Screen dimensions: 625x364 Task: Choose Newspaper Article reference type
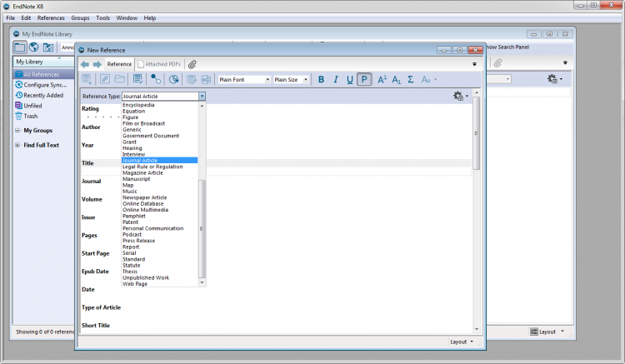(x=145, y=197)
